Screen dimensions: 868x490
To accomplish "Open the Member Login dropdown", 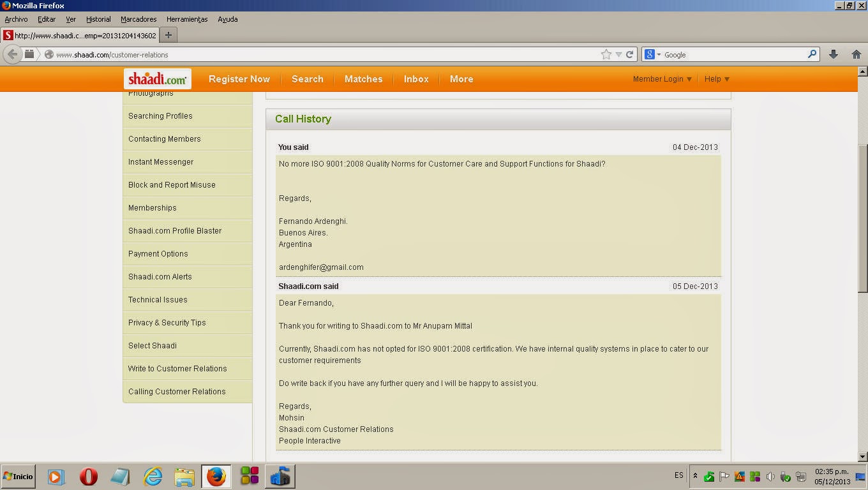I will 662,79.
